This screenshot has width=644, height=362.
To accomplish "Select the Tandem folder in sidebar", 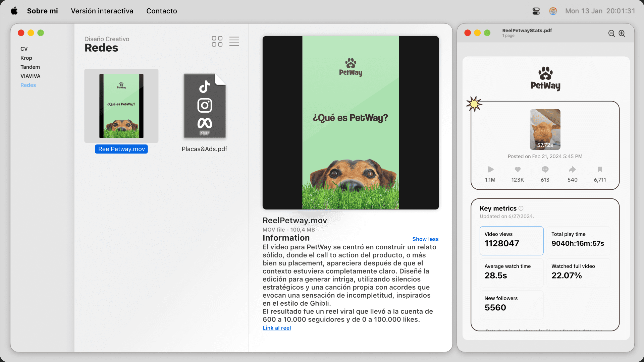I will [x=30, y=67].
